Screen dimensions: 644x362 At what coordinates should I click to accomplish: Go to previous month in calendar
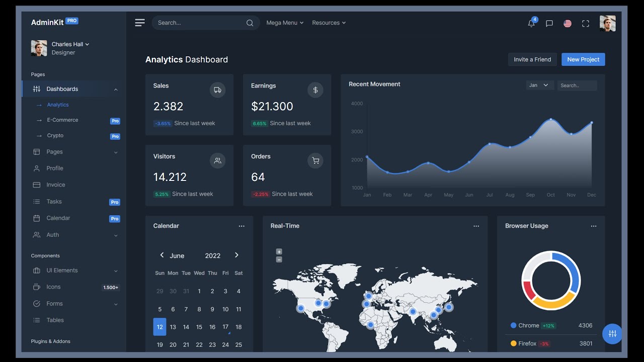[162, 255]
